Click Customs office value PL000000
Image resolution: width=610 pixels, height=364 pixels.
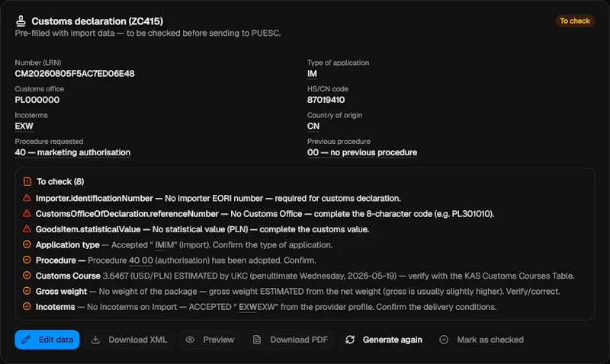tap(37, 100)
